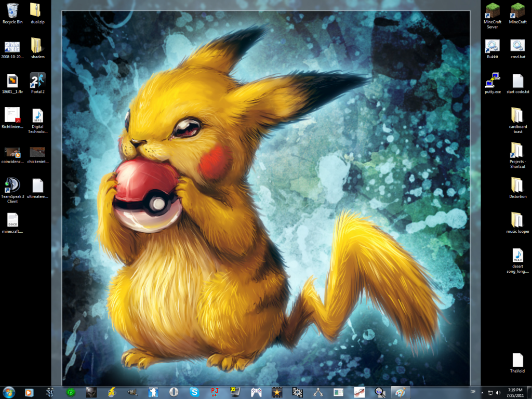Open the Recycle Bin desktop icon
The width and height of the screenshot is (532, 399).
tap(12, 14)
